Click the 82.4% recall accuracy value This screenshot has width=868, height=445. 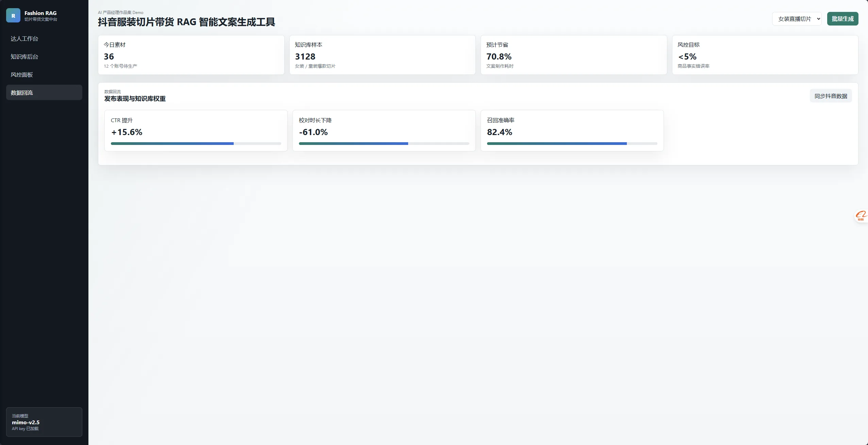[499, 132]
